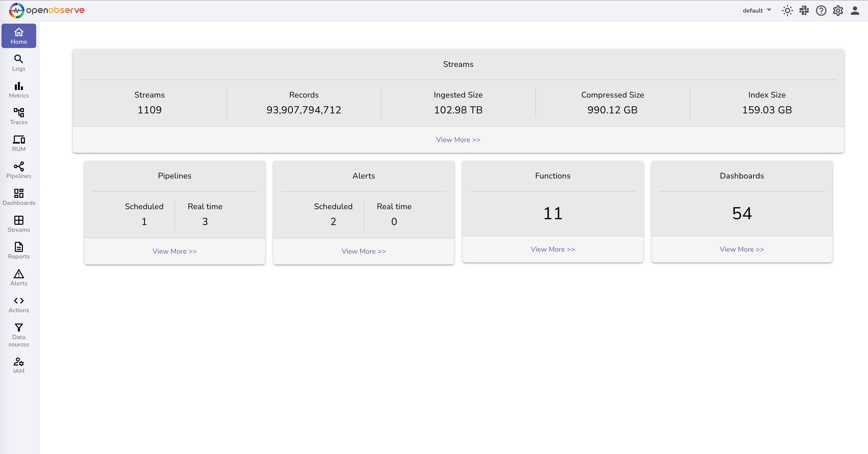Viewport: 868px width, 454px height.
Task: Return to the Home dashboard
Action: (19, 36)
